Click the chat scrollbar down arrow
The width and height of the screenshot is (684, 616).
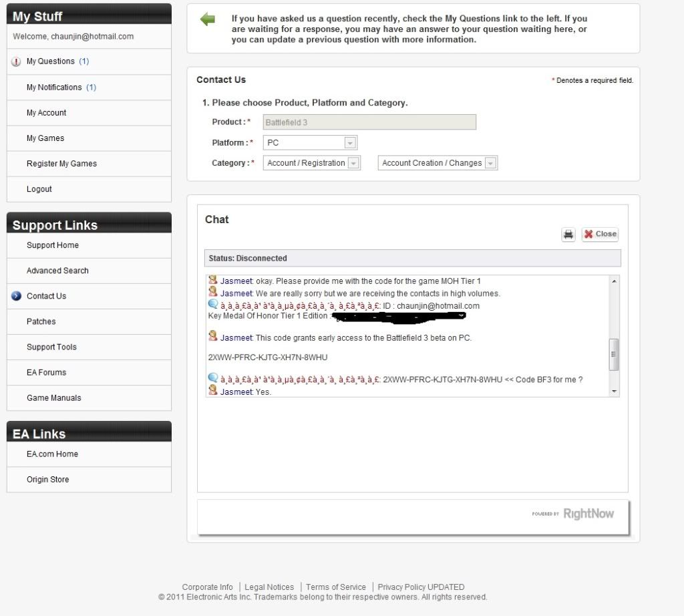[x=614, y=392]
